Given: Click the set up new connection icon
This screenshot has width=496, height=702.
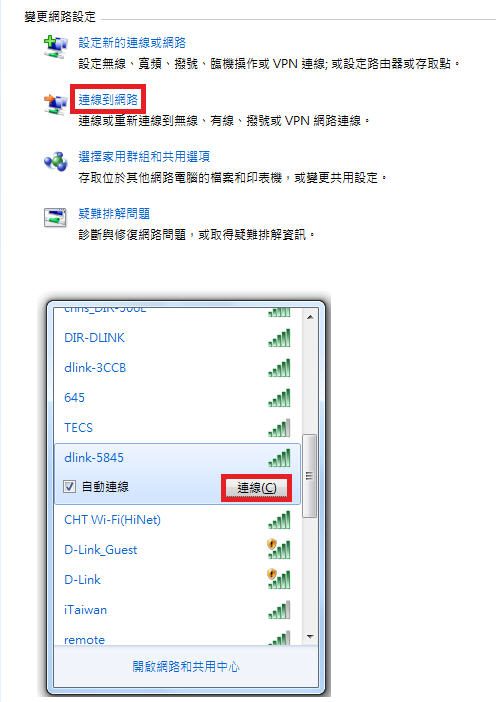Looking at the screenshot, I should [55, 47].
